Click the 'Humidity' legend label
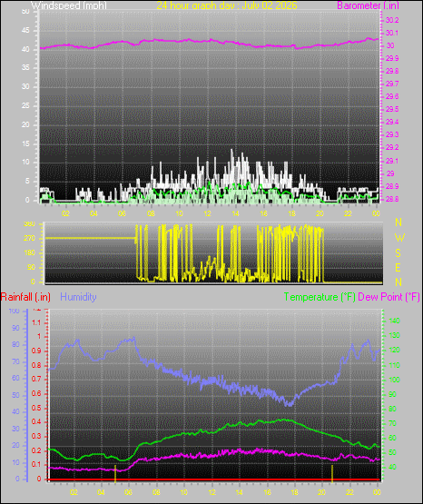Image resolution: width=423 pixels, height=504 pixels. (78, 297)
